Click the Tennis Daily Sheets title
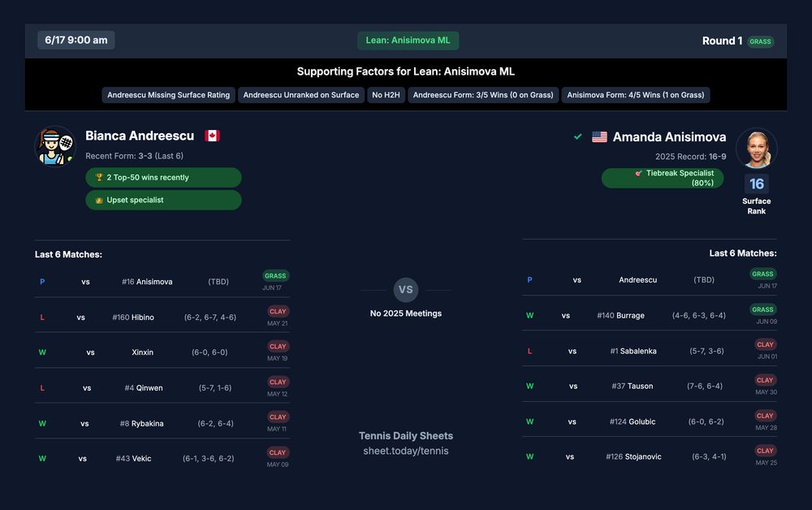This screenshot has width=812, height=510. pos(405,435)
